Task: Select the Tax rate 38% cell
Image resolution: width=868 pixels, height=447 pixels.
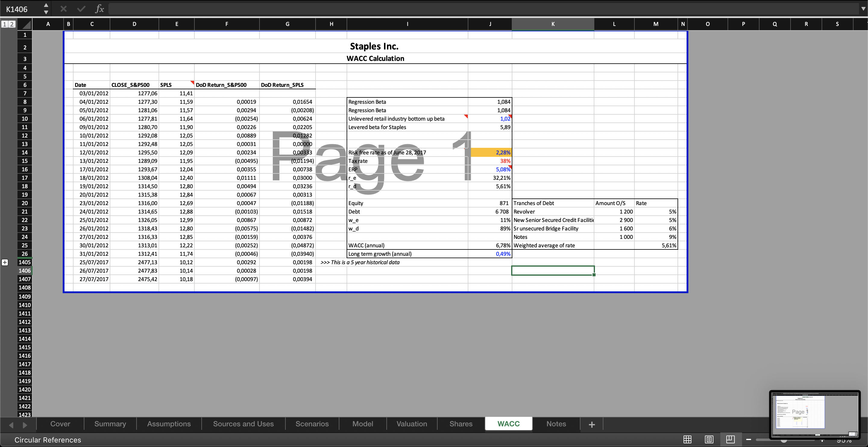Action: 490,161
